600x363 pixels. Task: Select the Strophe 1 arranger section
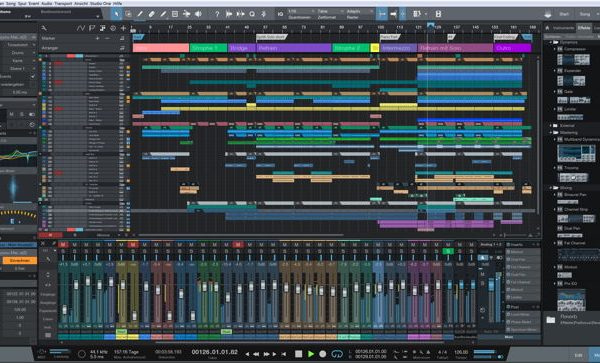tap(208, 48)
